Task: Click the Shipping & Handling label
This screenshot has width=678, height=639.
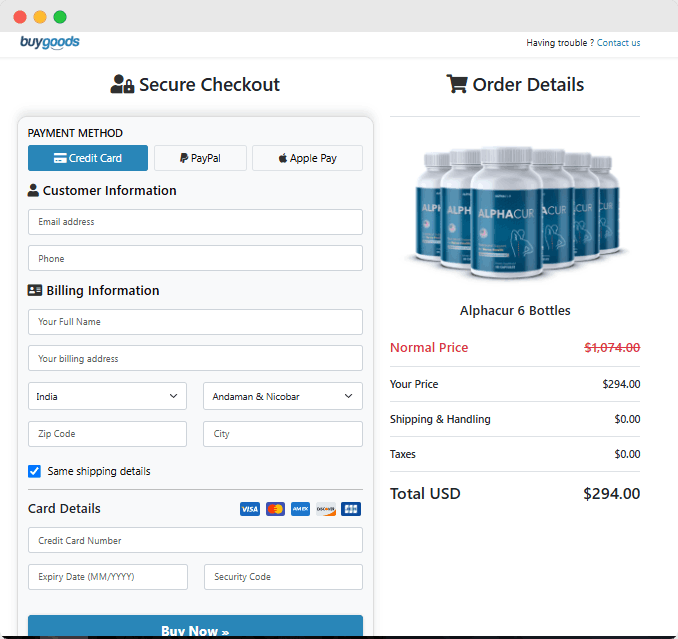Action: [x=440, y=419]
